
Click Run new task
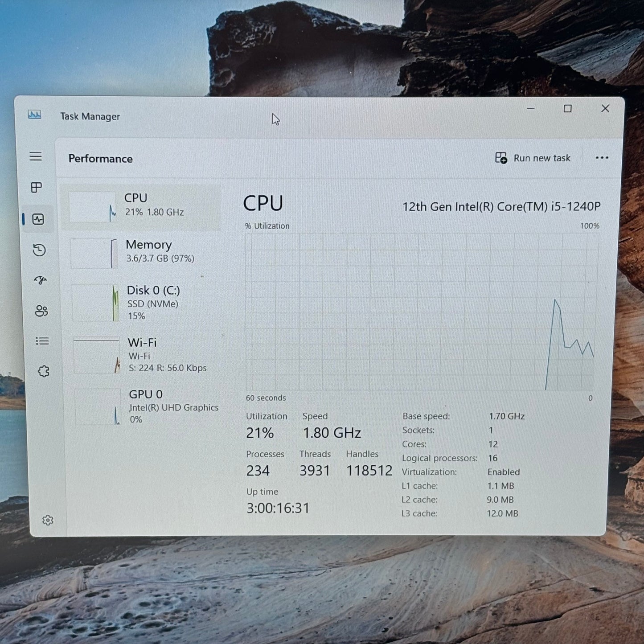[x=533, y=158]
